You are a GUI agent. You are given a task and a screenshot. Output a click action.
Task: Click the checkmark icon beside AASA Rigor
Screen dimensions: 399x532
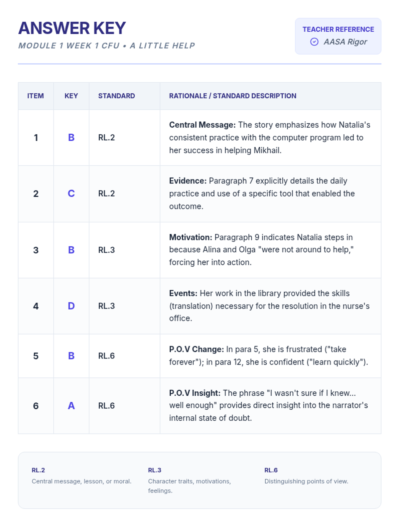(314, 42)
